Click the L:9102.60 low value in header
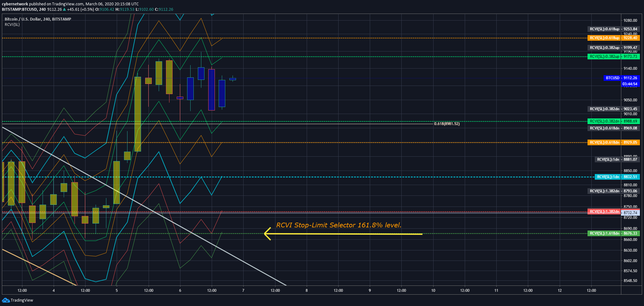 pyautogui.click(x=145, y=9)
